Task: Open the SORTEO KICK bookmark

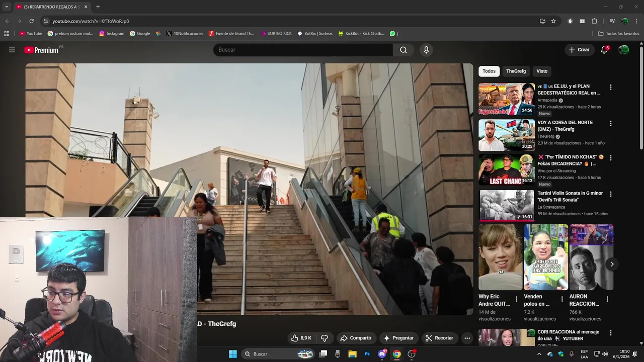Action: 276,34
